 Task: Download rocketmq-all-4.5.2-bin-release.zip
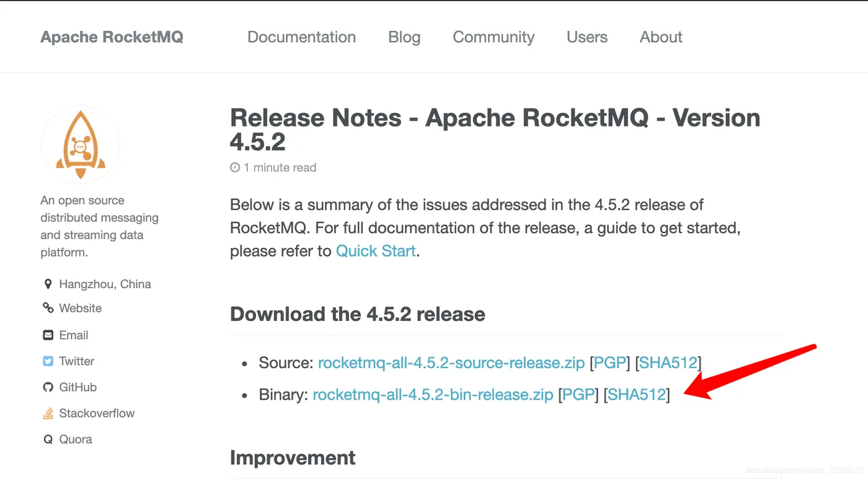[433, 395]
